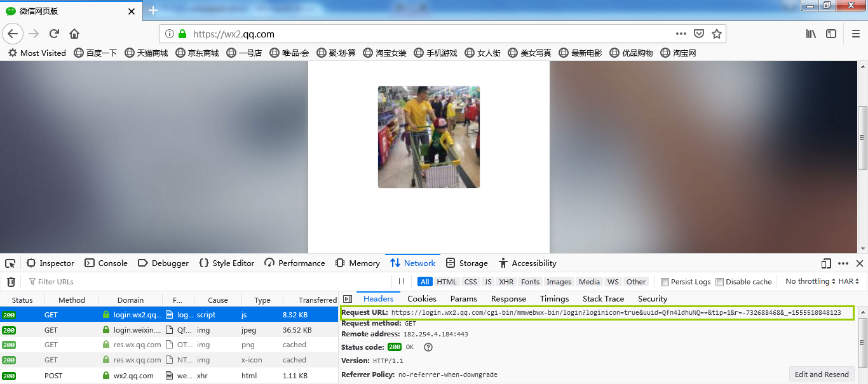Open the Firefox hamburger menu
Viewport: 868px width, 384px height.
pyautogui.click(x=855, y=34)
